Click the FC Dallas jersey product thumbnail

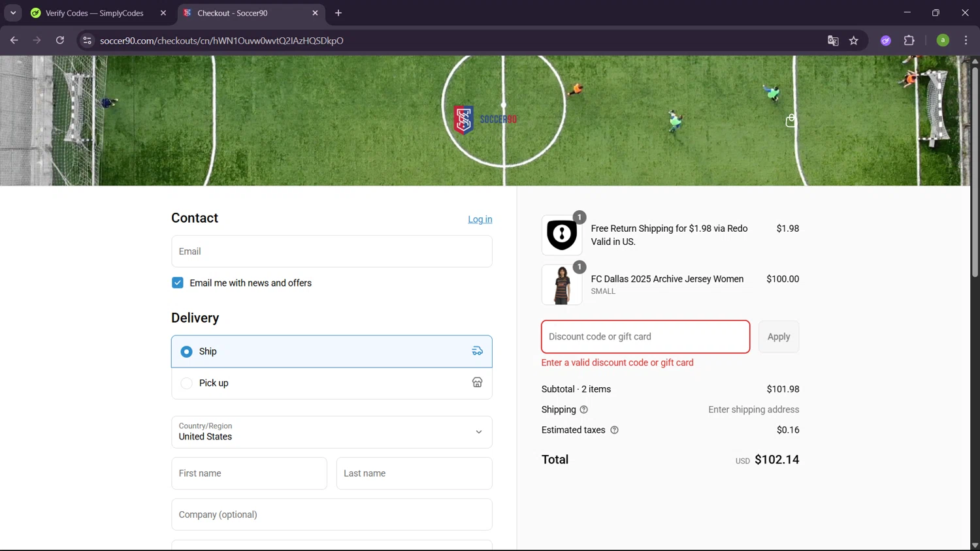tap(562, 285)
